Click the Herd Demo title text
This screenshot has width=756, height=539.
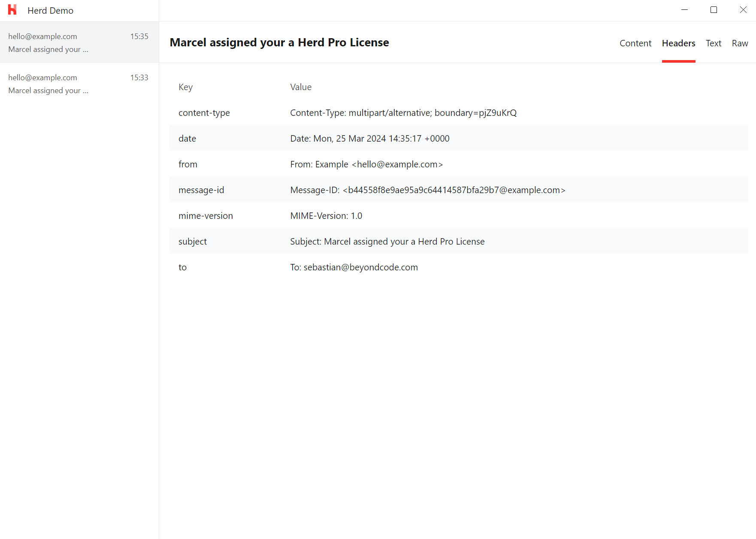(x=50, y=10)
